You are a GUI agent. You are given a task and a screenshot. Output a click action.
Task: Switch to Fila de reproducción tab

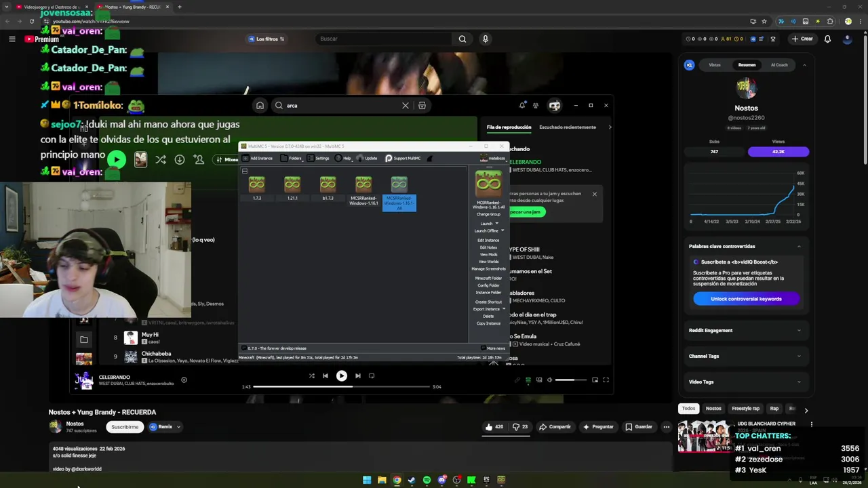509,127
